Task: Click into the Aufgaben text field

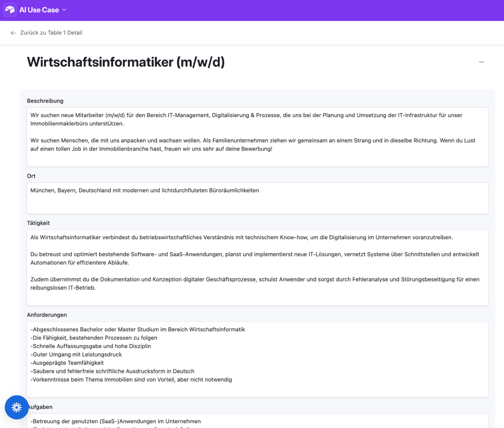Action: [257, 421]
